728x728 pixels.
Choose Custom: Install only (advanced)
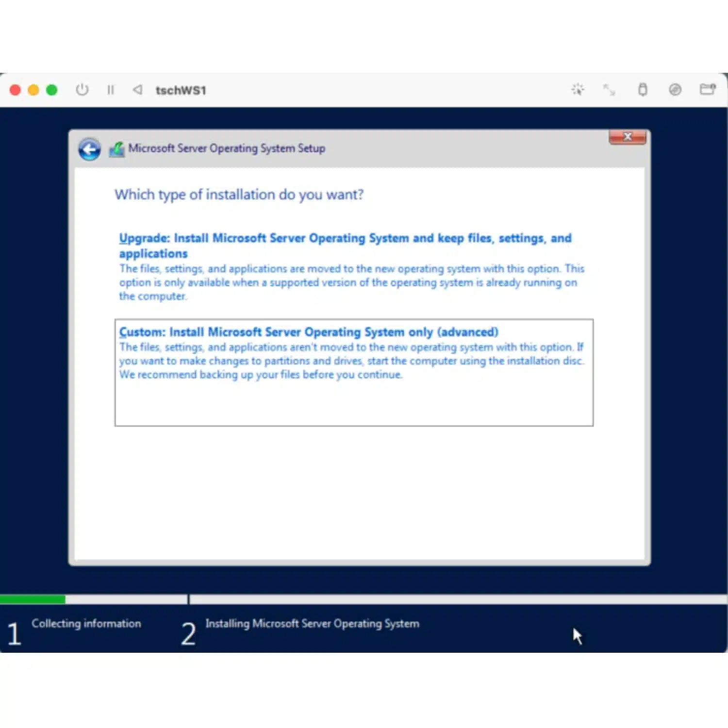click(354, 372)
